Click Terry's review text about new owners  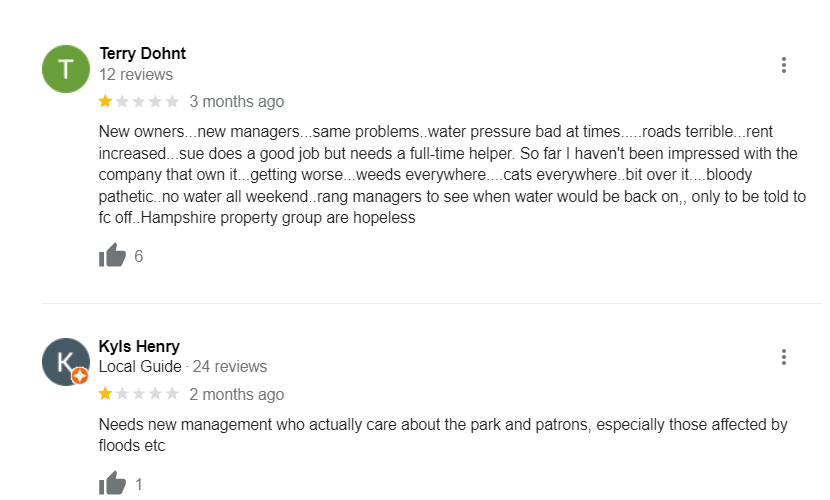point(450,175)
